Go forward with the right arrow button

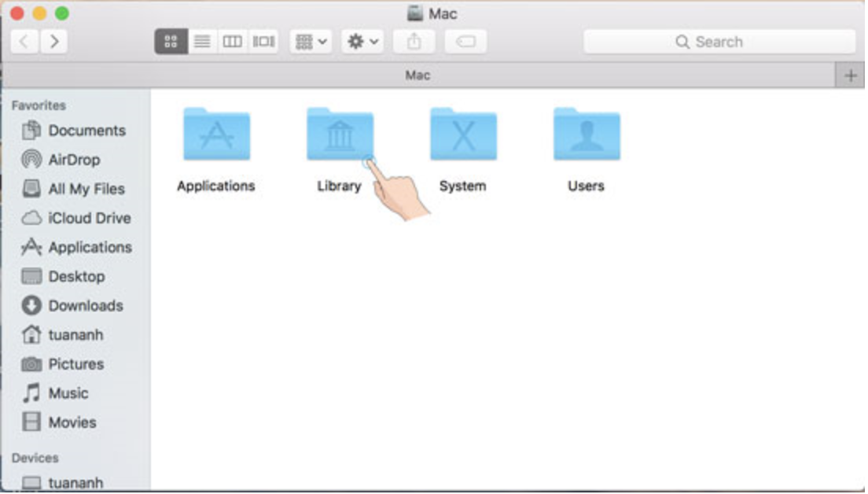[x=53, y=42]
